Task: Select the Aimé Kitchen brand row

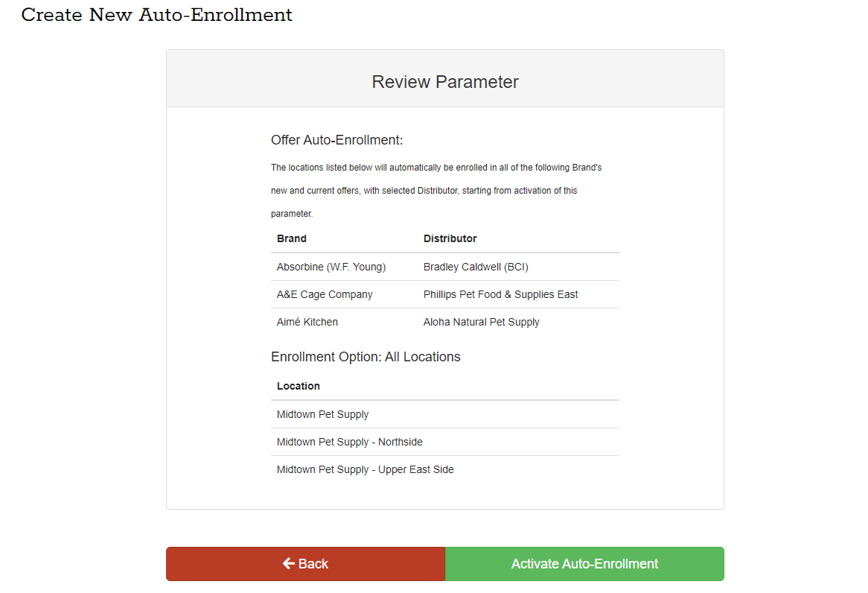Action: point(307,322)
